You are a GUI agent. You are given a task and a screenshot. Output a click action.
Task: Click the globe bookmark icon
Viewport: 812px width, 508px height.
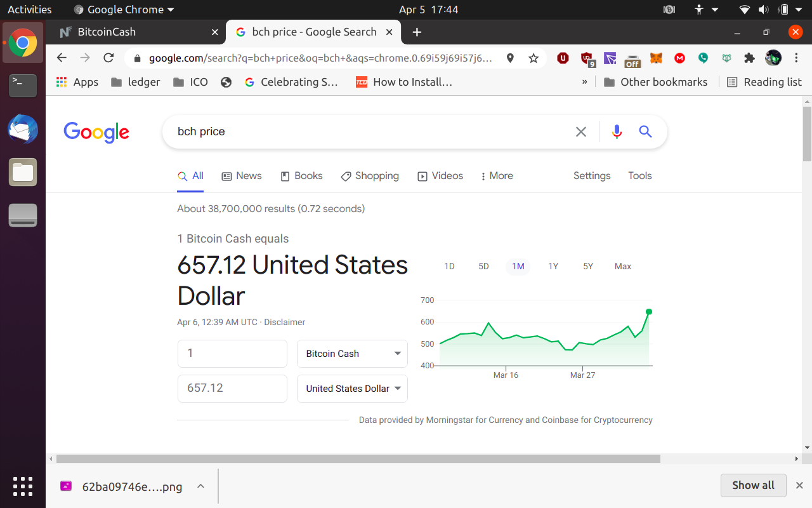(x=226, y=82)
